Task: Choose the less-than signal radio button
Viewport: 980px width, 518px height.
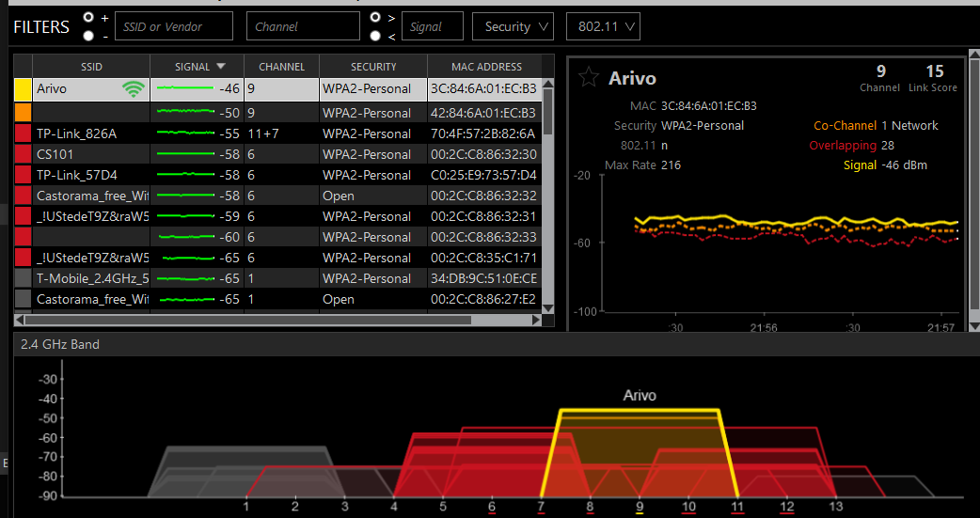Action: pyautogui.click(x=375, y=37)
